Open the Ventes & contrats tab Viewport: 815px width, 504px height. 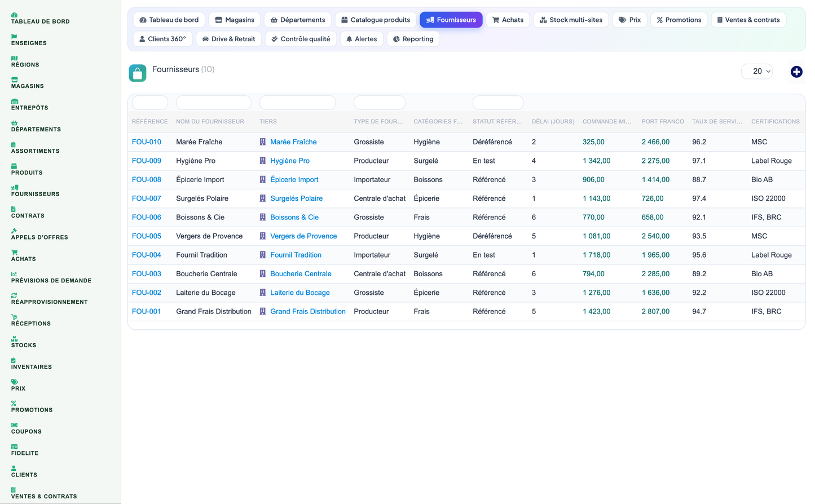tap(748, 20)
